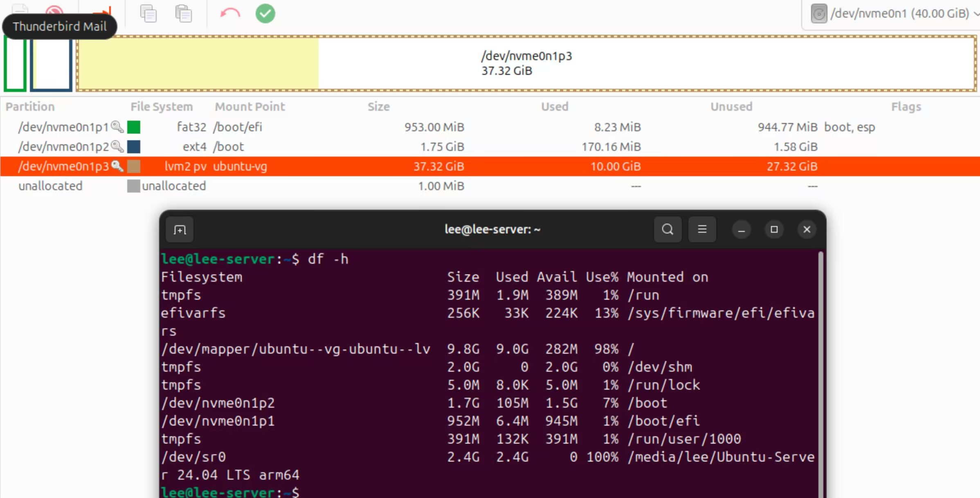Click the 944.77 MiB unused value
The height and width of the screenshot is (498, 980).
point(788,127)
